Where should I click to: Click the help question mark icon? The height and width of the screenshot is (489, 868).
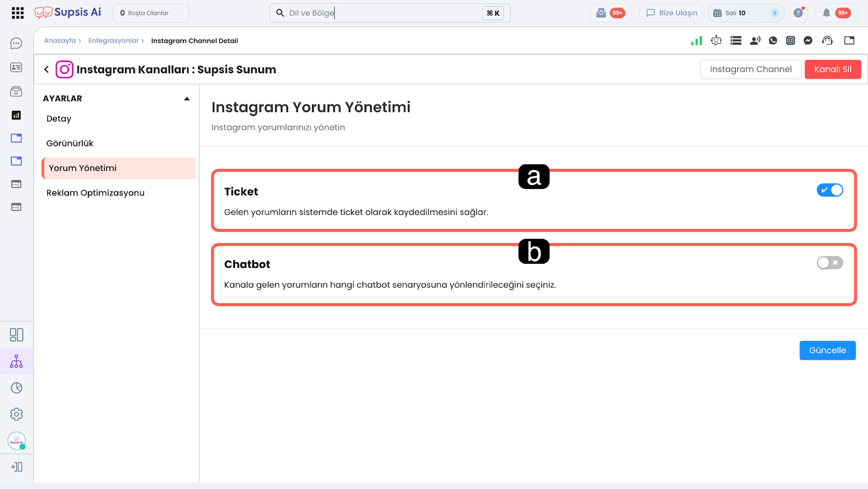798,13
